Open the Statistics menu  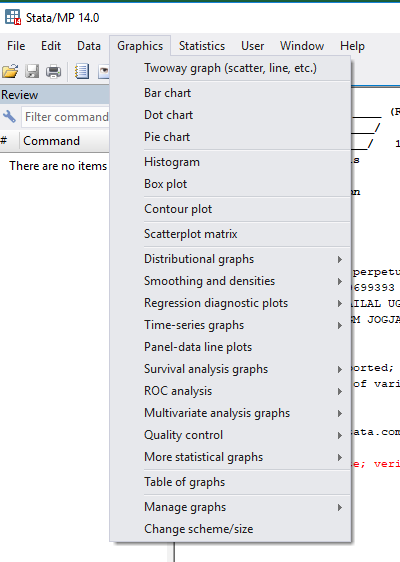tap(202, 46)
